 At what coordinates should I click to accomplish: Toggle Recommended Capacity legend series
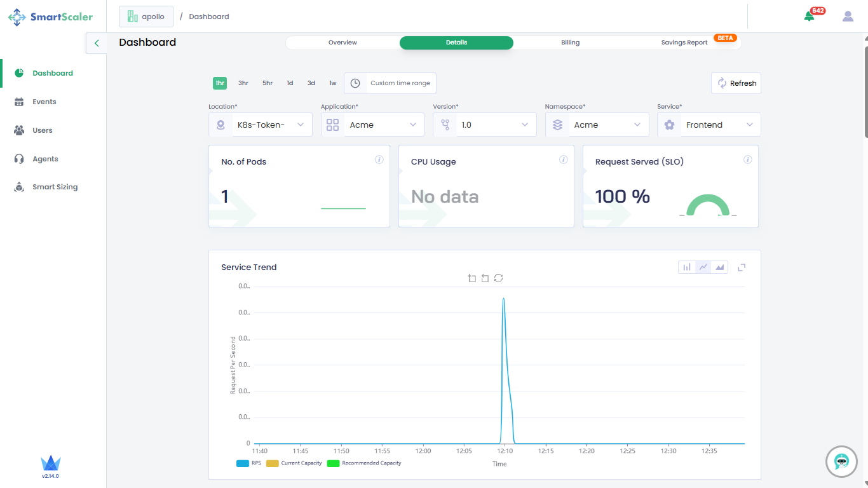pyautogui.click(x=364, y=463)
